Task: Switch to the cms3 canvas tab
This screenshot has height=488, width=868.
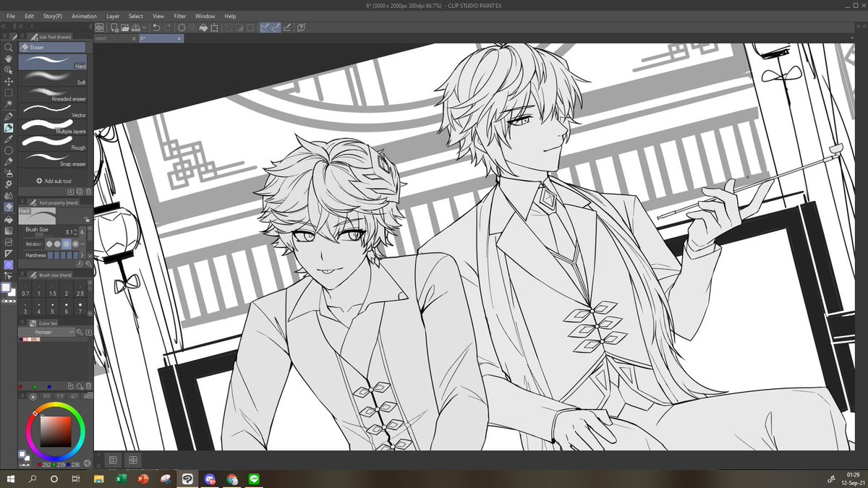Action: tap(114, 38)
